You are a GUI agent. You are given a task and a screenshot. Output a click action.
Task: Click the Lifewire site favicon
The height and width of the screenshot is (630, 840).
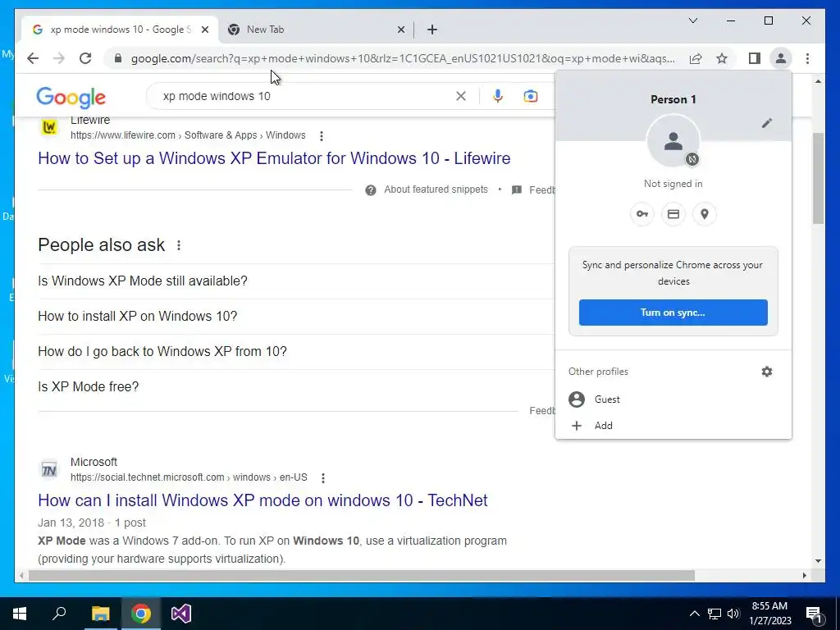coord(49,127)
